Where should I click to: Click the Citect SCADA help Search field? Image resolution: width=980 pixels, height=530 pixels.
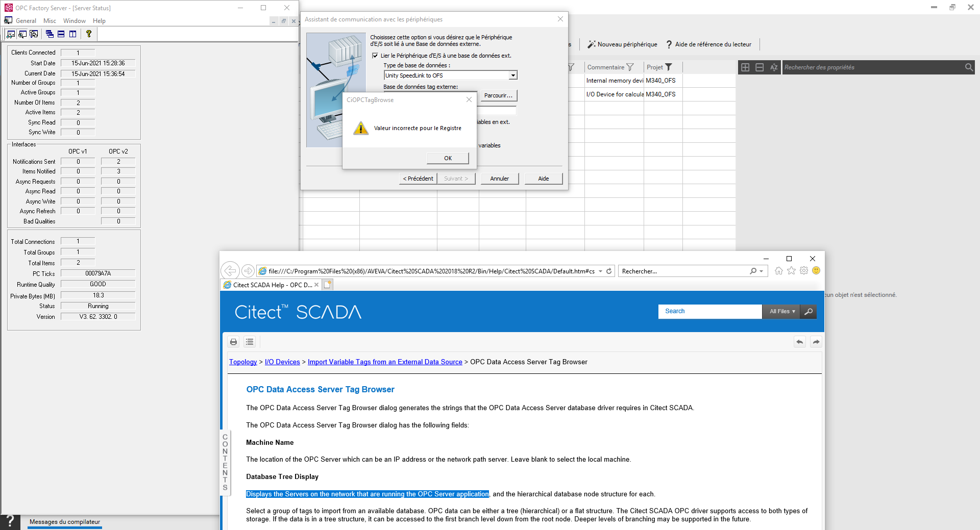pos(710,311)
